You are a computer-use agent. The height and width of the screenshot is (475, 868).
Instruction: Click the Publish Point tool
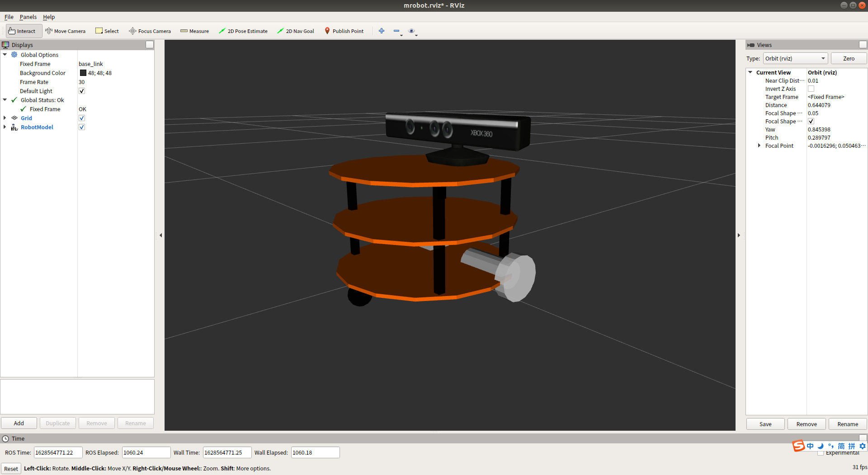point(344,31)
